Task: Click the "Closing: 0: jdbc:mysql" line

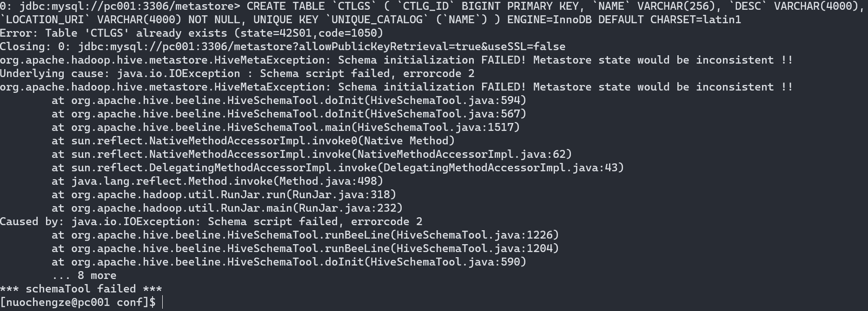Action: pyautogui.click(x=283, y=47)
